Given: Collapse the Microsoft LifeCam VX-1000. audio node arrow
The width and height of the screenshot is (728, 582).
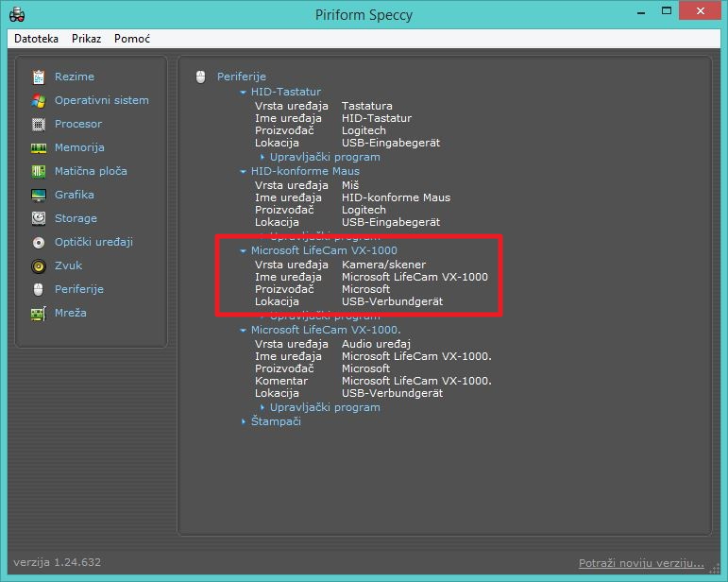Looking at the screenshot, I should [x=243, y=331].
